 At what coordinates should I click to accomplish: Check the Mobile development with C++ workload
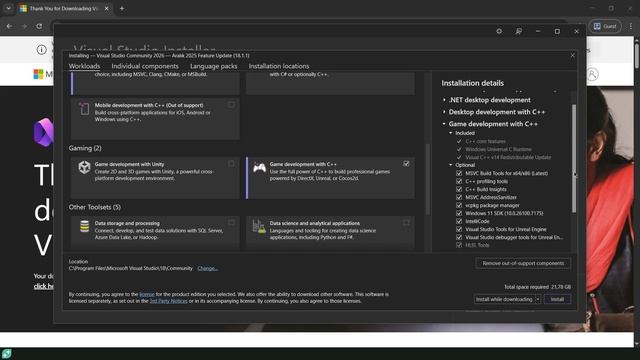(x=231, y=105)
